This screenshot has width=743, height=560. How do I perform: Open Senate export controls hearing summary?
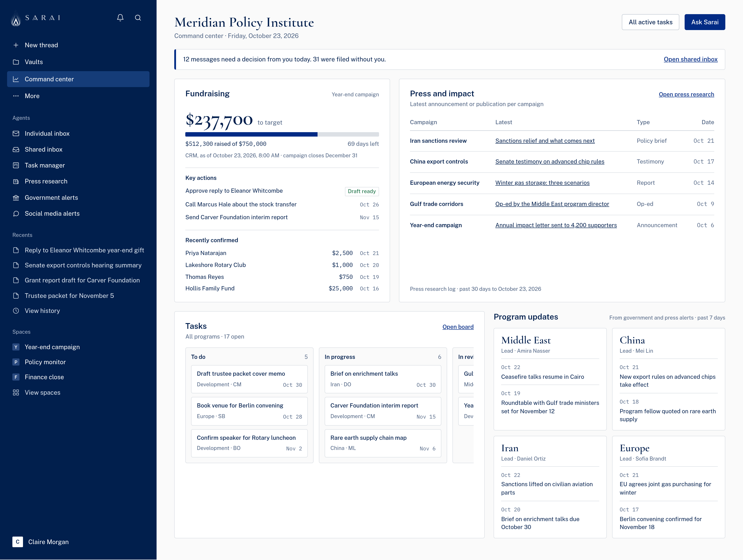[83, 265]
